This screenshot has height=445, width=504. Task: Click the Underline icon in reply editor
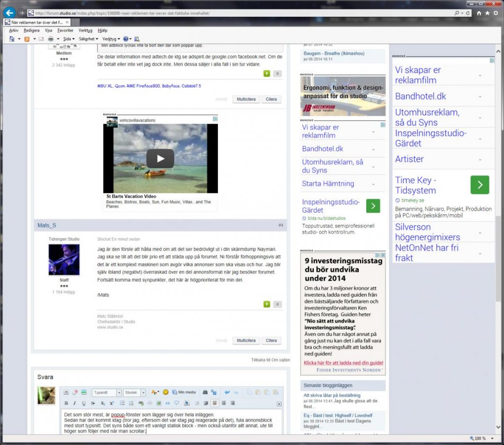(x=84, y=403)
